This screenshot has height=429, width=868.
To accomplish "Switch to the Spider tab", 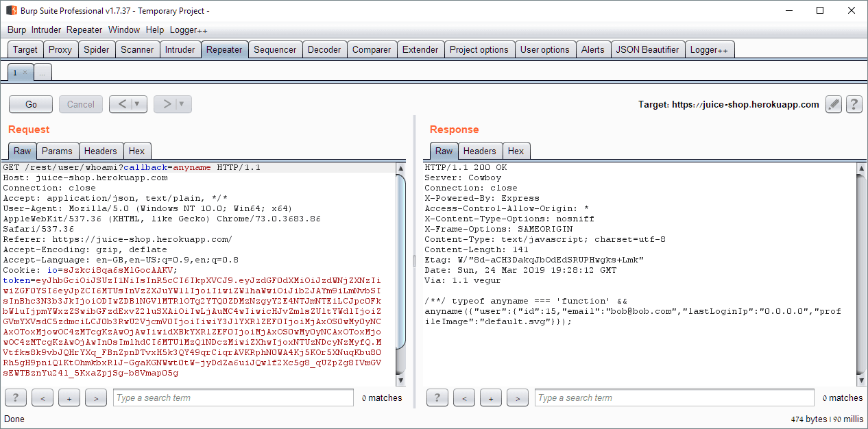I will (x=97, y=49).
